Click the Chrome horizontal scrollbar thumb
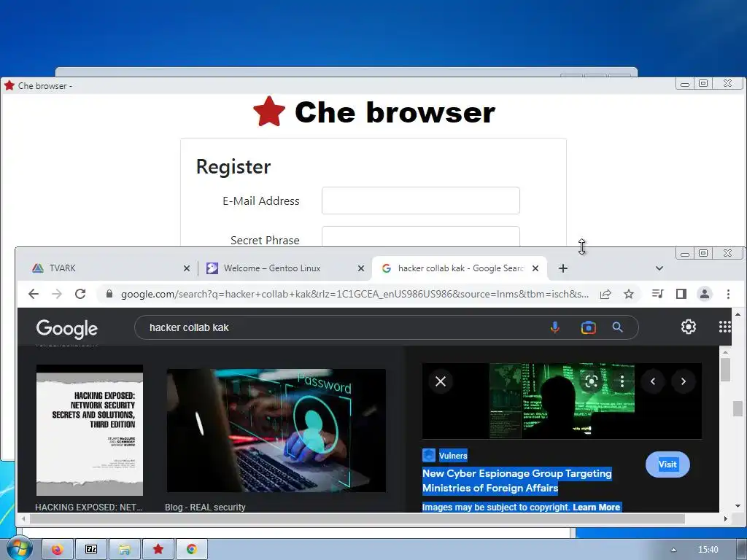The height and width of the screenshot is (560, 747). (357, 518)
